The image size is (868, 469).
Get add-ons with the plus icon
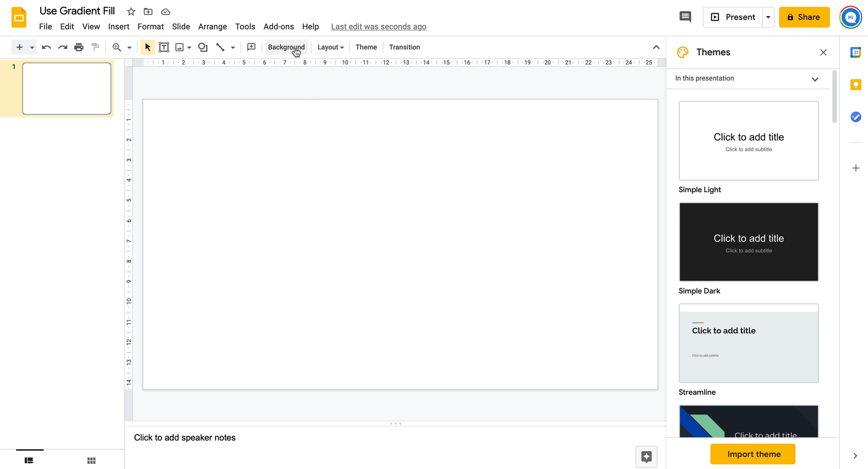click(x=855, y=168)
